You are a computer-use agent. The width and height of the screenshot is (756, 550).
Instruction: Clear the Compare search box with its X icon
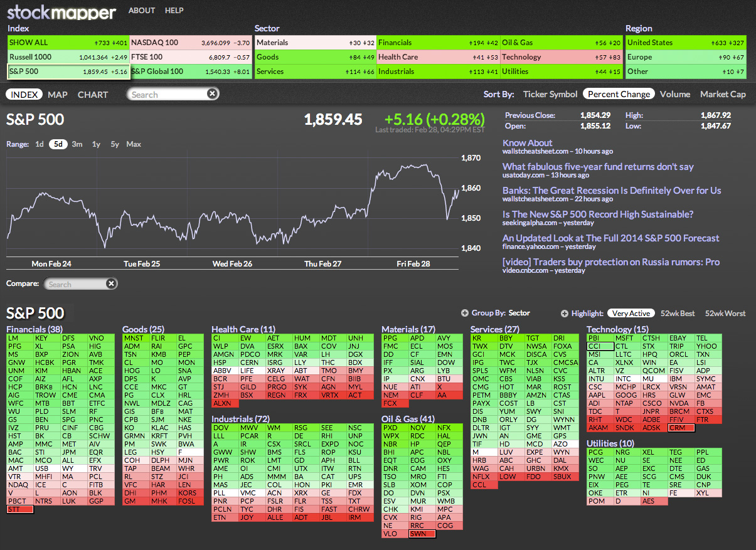(x=111, y=284)
